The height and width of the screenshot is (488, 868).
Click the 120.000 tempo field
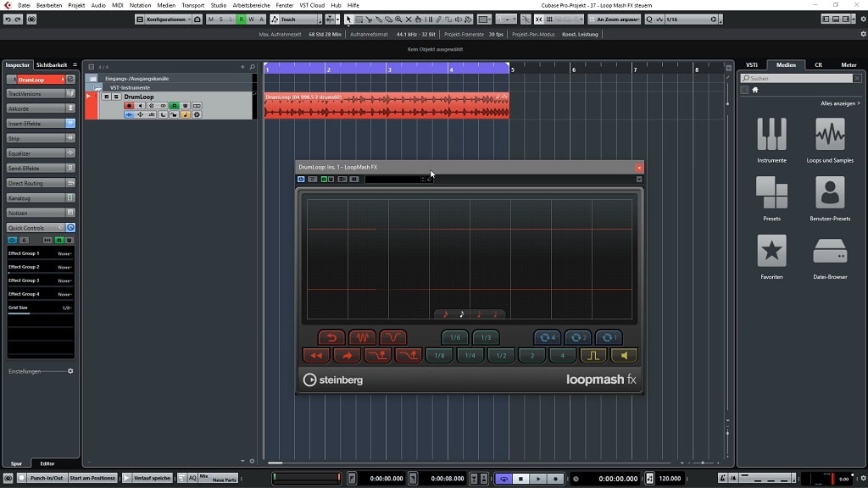coord(670,479)
